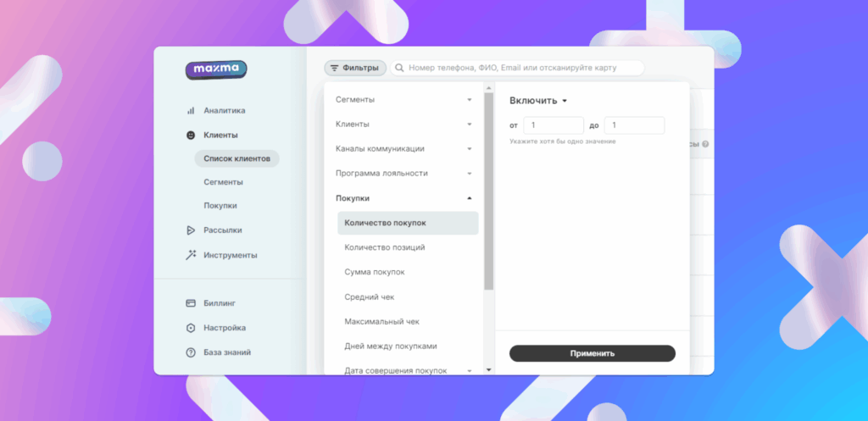The width and height of the screenshot is (868, 421).
Task: Click the Настройка gear icon
Action: pyautogui.click(x=191, y=328)
